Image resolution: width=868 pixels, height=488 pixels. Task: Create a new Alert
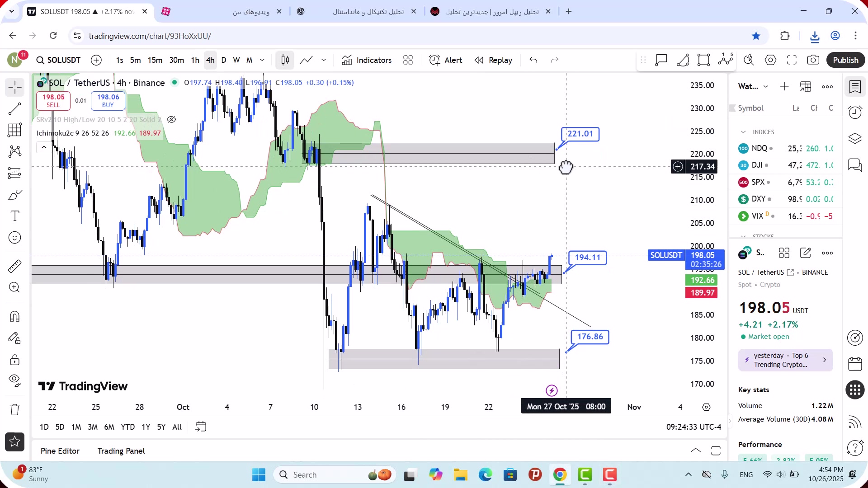446,60
